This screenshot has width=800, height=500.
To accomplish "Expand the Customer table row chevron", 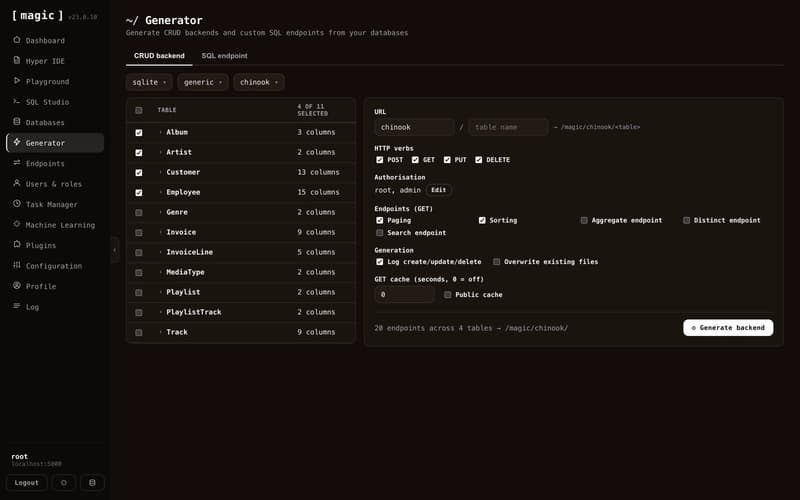I will [x=160, y=172].
